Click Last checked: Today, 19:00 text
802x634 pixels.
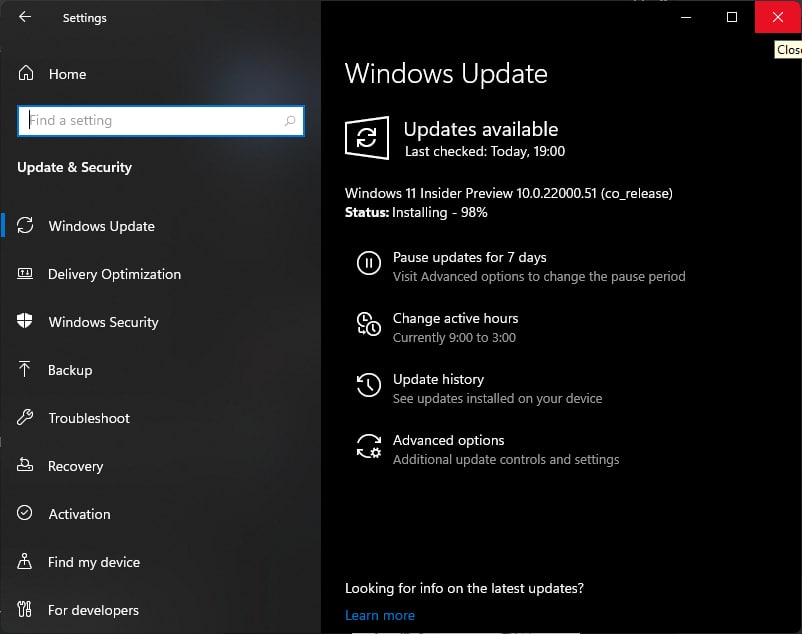coord(485,152)
